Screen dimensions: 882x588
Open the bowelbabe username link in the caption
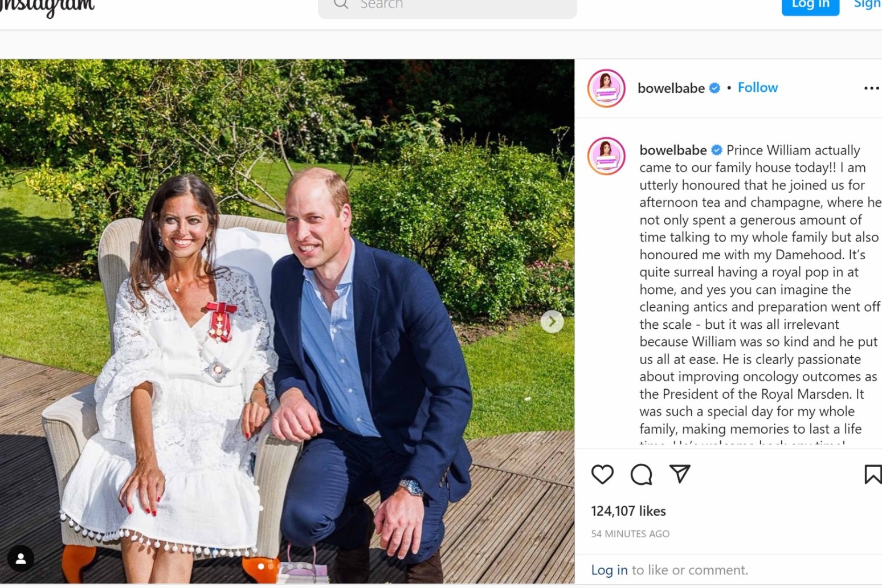tap(673, 150)
